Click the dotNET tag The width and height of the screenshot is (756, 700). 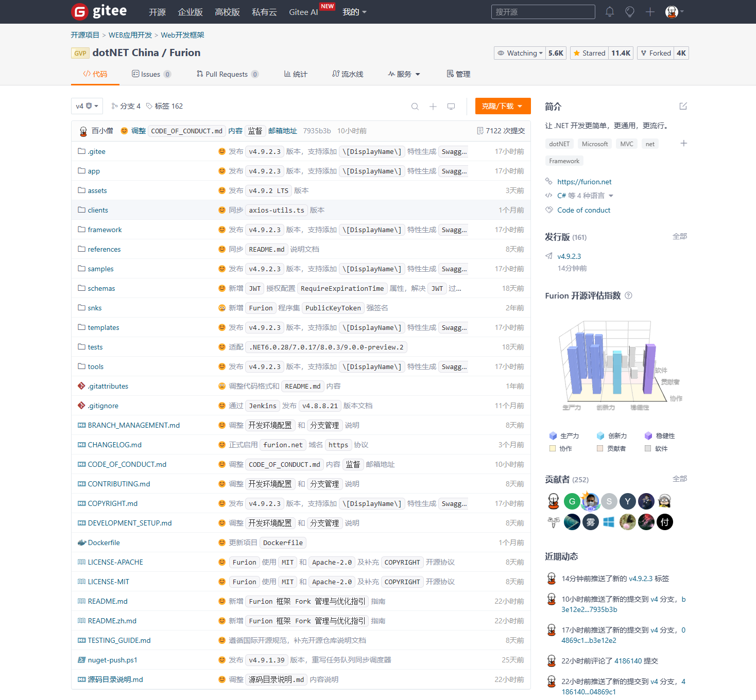pos(559,144)
